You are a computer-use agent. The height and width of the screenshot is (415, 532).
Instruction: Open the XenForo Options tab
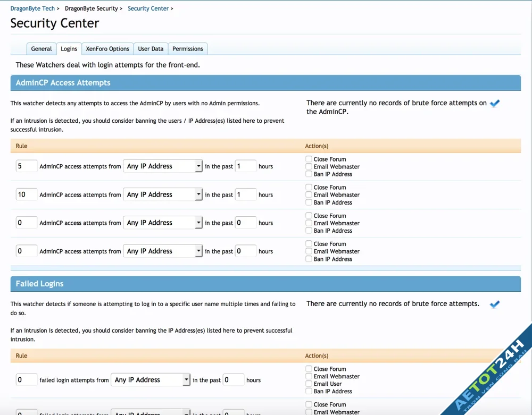pos(107,49)
